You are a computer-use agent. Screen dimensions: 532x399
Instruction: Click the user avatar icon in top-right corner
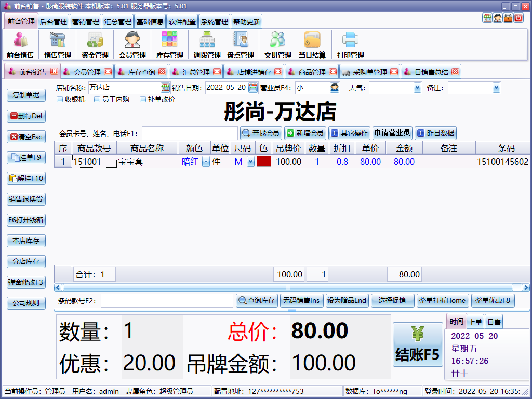(498, 18)
